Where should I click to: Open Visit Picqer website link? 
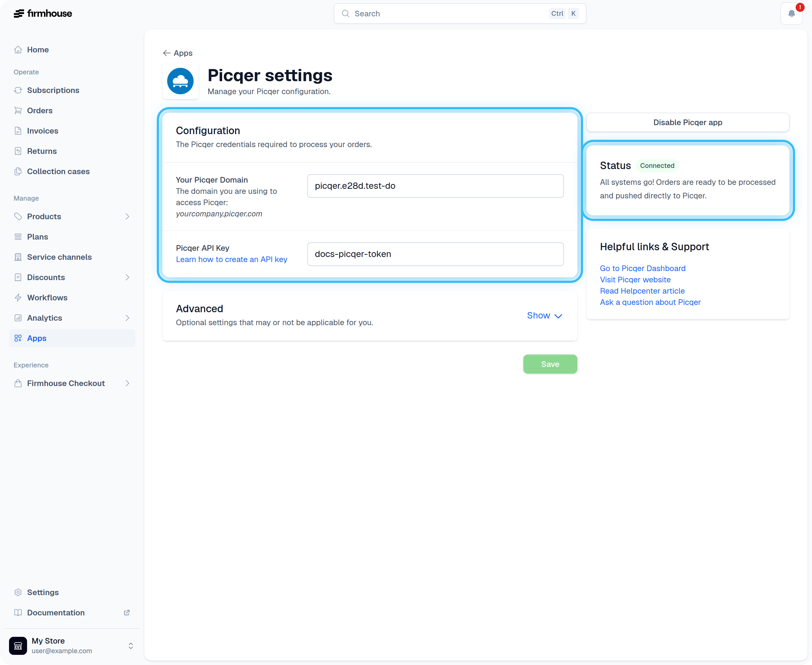coord(635,280)
